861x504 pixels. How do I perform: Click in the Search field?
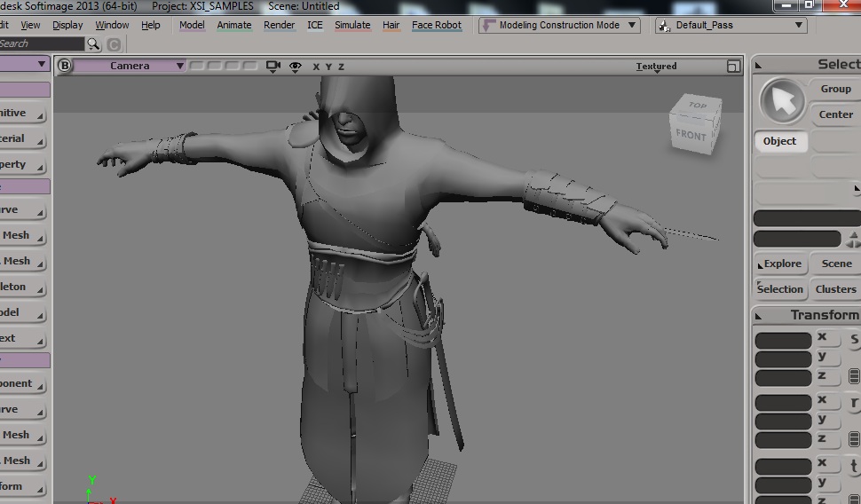42,43
